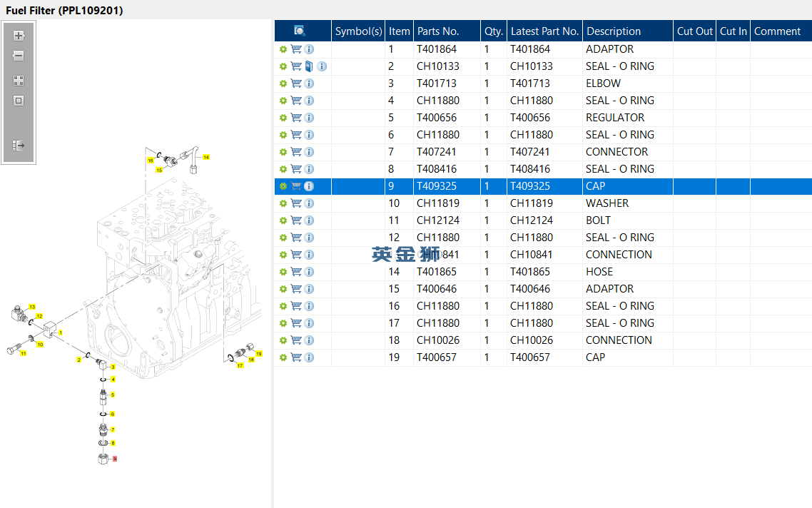Add CONNECTOR T407241 to cart
Viewport: 812px width, 508px height.
(296, 152)
